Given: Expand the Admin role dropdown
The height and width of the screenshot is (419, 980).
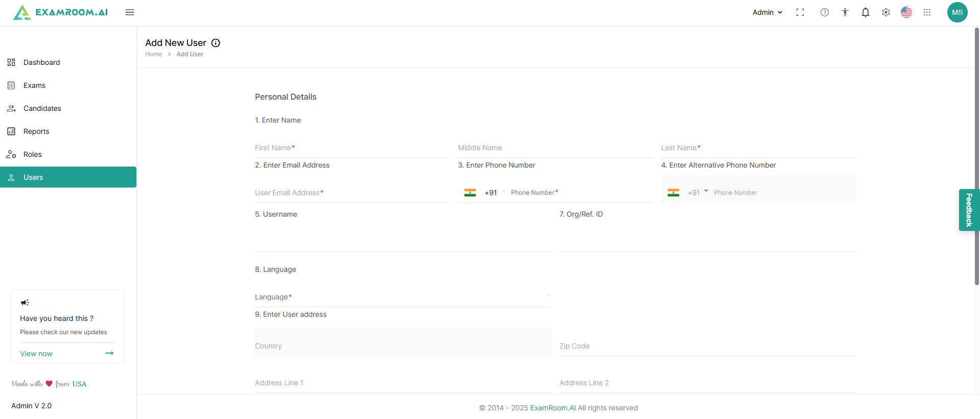Looking at the screenshot, I should pyautogui.click(x=767, y=12).
